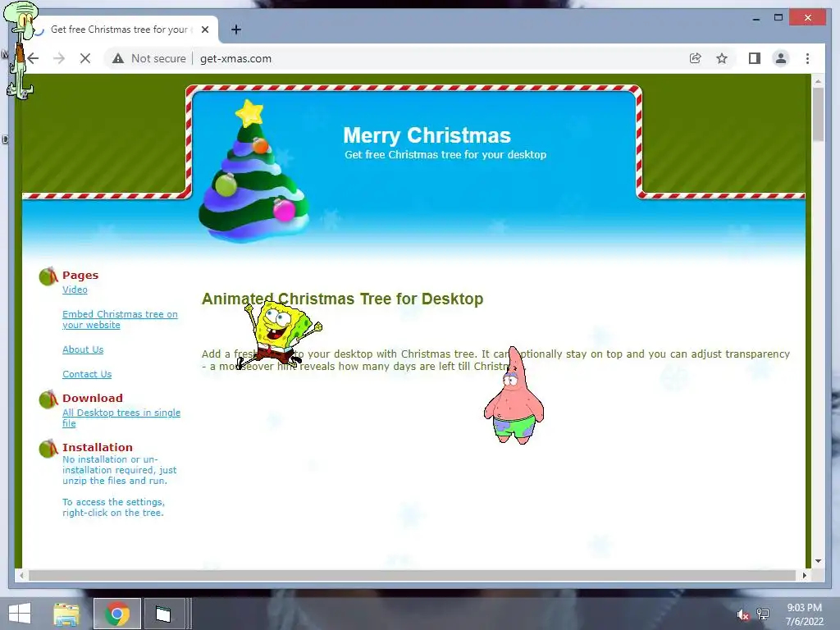This screenshot has width=840, height=630.
Task: Click the Chrome taskbar icon
Action: [116, 614]
